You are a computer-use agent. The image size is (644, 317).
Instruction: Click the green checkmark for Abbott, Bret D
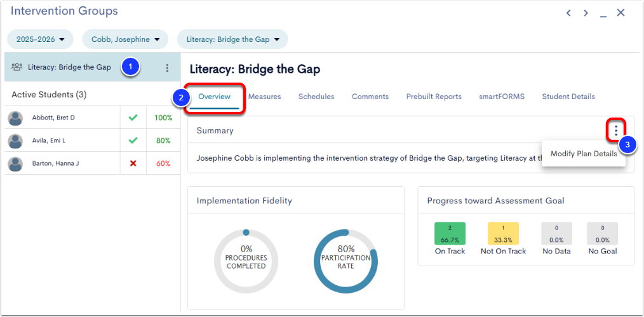point(133,118)
